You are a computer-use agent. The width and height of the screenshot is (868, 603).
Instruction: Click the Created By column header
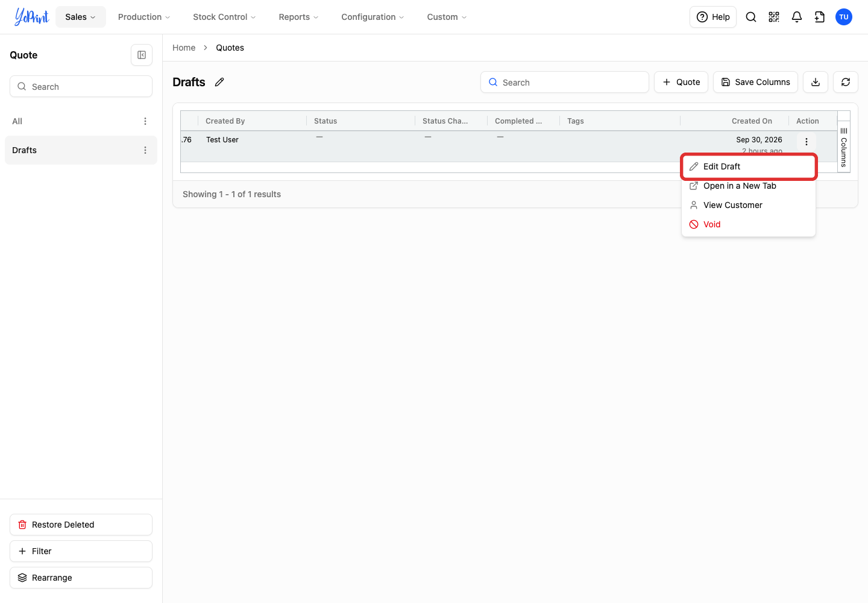click(x=253, y=121)
